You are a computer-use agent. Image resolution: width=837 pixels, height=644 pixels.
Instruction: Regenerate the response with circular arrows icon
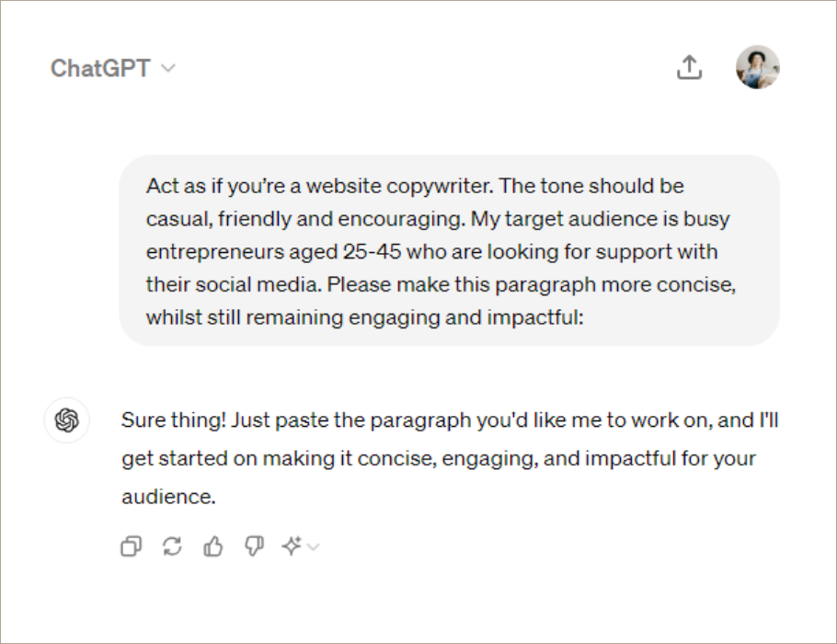point(172,546)
